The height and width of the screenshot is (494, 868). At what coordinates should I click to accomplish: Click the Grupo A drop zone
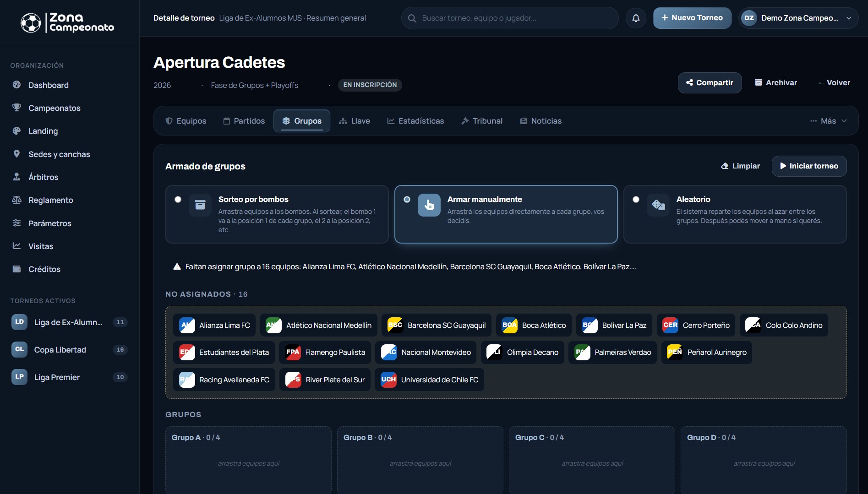click(x=248, y=460)
